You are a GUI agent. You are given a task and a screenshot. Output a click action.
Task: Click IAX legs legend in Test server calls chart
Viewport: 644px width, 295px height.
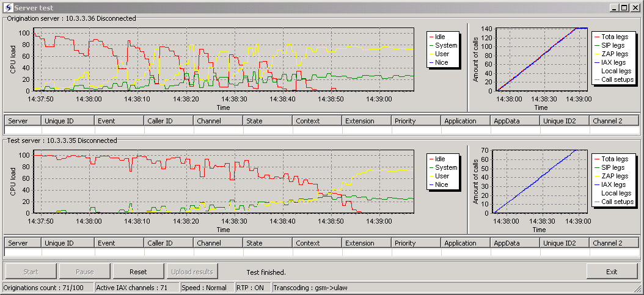(x=610, y=184)
